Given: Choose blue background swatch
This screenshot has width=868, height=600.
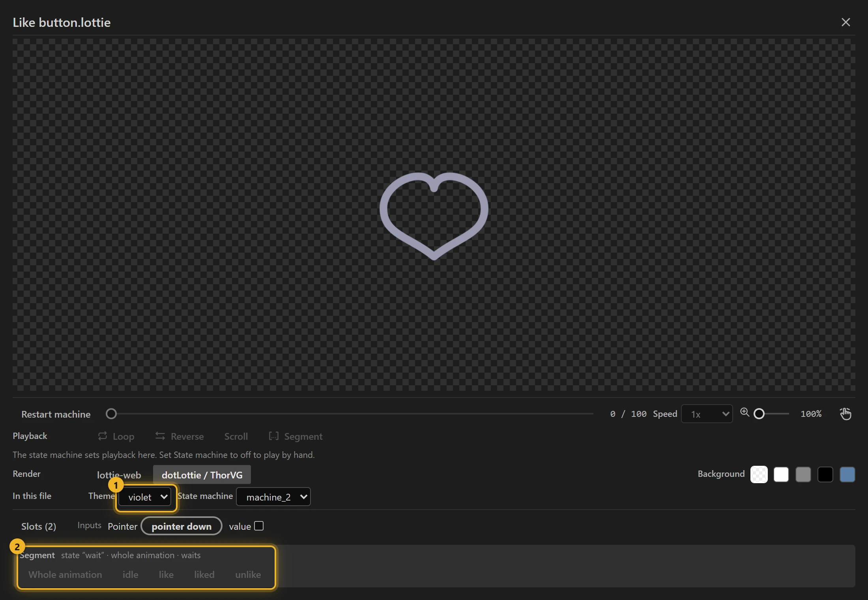Looking at the screenshot, I should [847, 474].
